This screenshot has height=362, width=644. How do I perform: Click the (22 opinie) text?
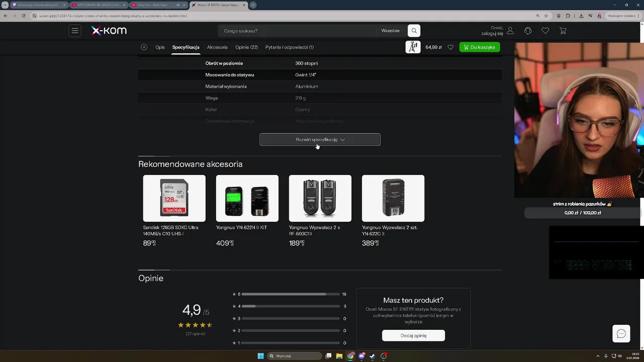pyautogui.click(x=195, y=333)
